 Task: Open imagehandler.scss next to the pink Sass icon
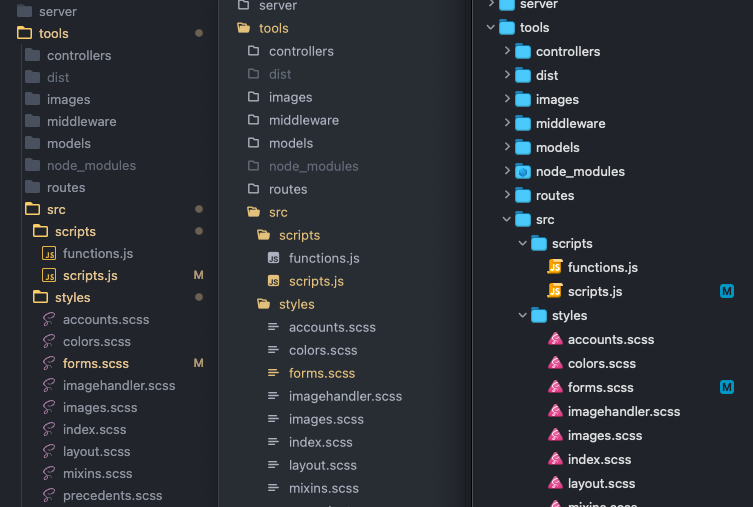click(x=624, y=411)
